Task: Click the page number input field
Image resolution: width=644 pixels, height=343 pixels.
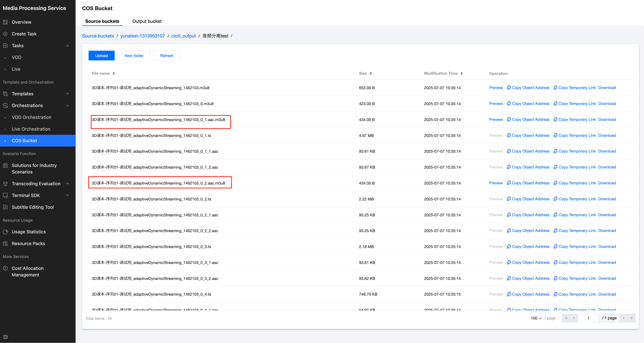Action: 588,318
